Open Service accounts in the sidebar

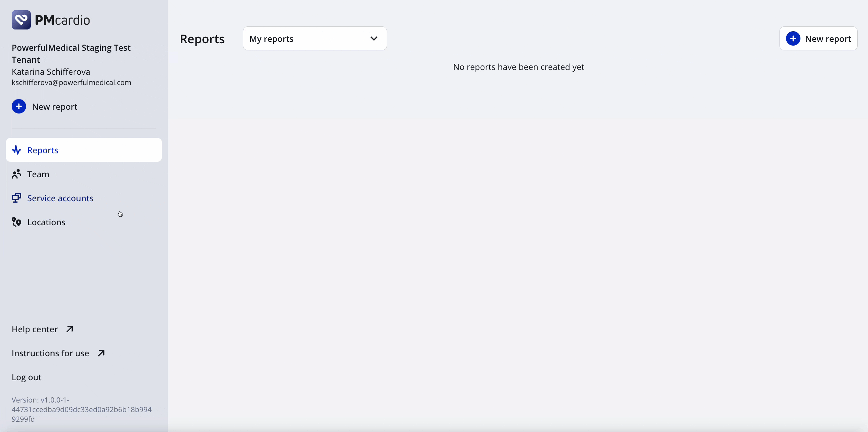[x=84, y=198]
